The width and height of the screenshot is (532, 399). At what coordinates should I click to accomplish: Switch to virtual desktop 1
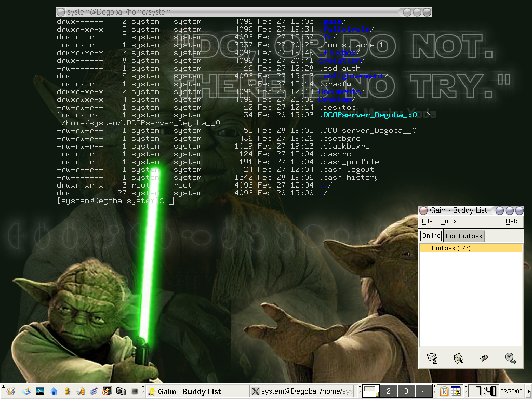coord(371,391)
